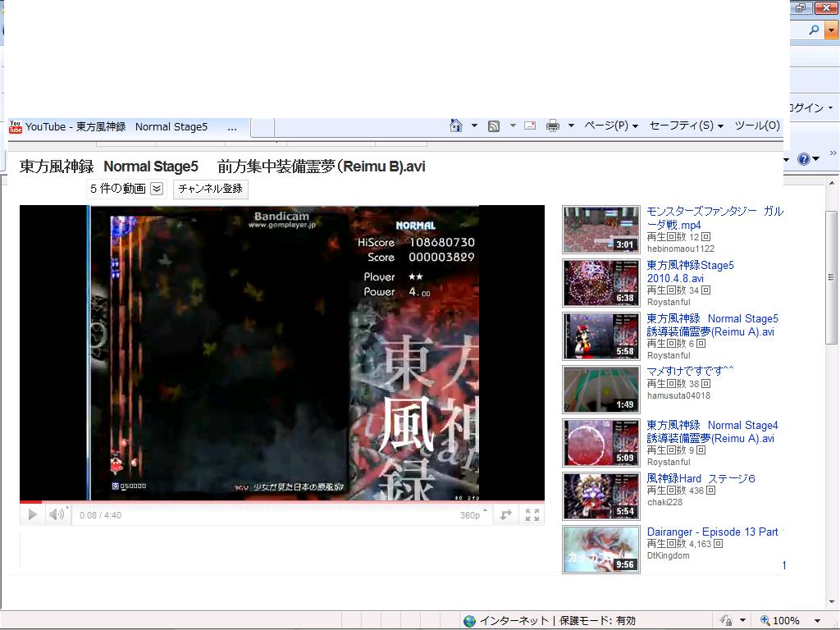Open the IE search magnifier icon
Screen dimensions: 840x630
pyautogui.click(x=814, y=30)
